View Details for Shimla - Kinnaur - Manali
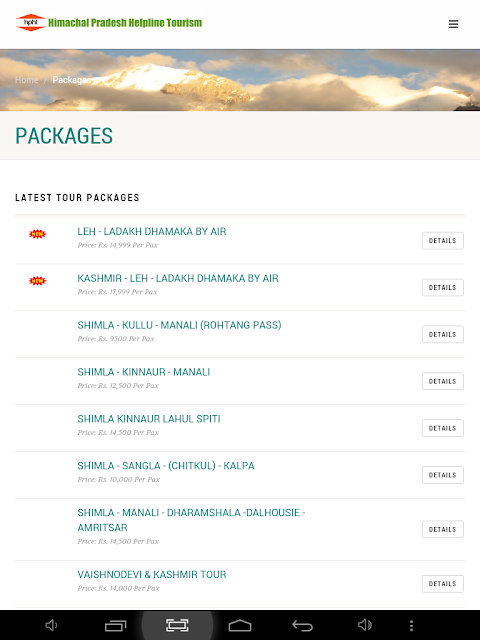This screenshot has width=480, height=640. tap(442, 381)
